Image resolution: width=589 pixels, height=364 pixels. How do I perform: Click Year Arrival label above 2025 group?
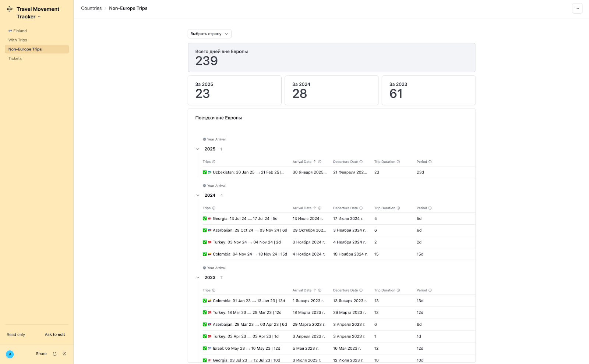214,139
